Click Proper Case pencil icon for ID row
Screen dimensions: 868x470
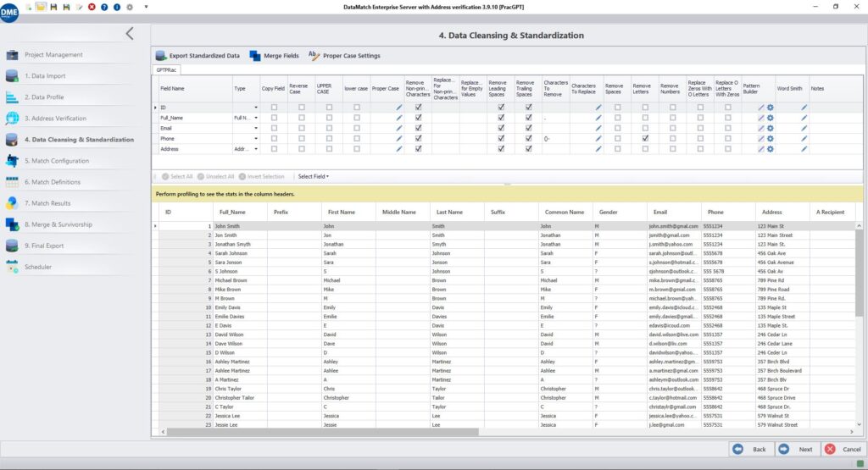coord(399,108)
